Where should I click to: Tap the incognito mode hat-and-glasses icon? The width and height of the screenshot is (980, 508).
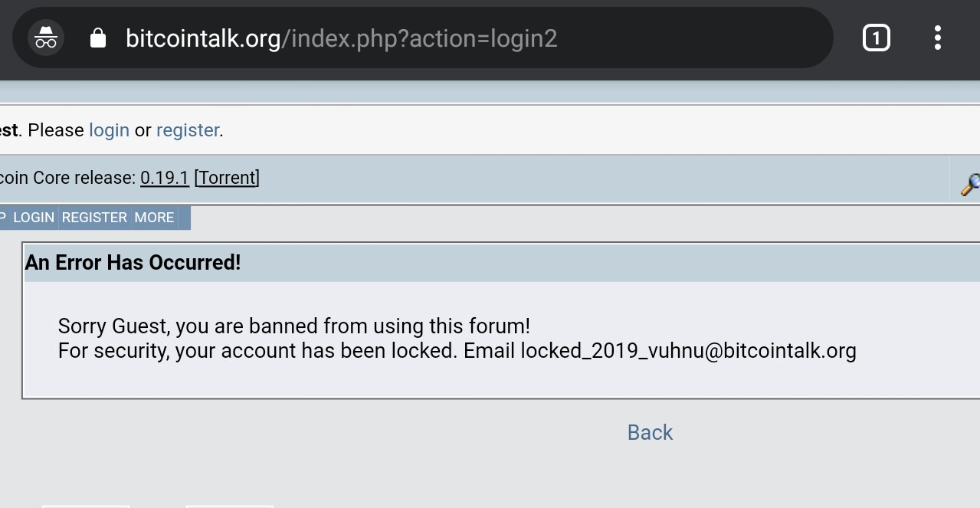click(x=46, y=38)
